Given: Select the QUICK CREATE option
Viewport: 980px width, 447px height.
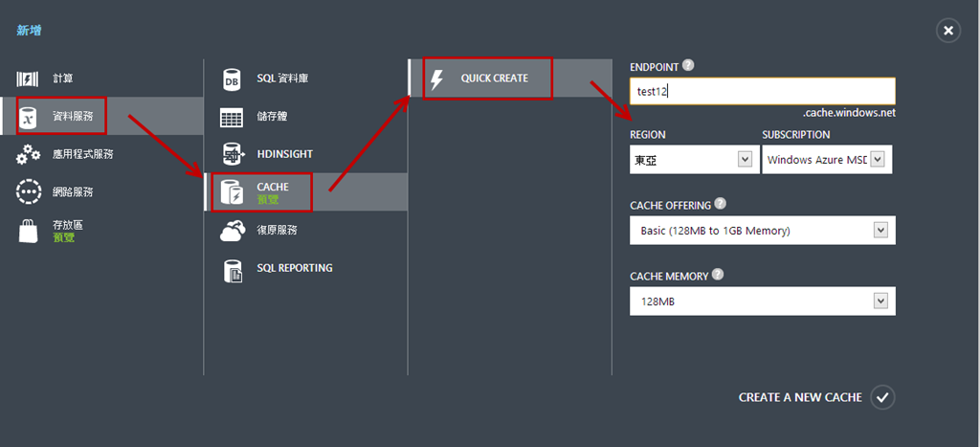Looking at the screenshot, I should coord(511,78).
